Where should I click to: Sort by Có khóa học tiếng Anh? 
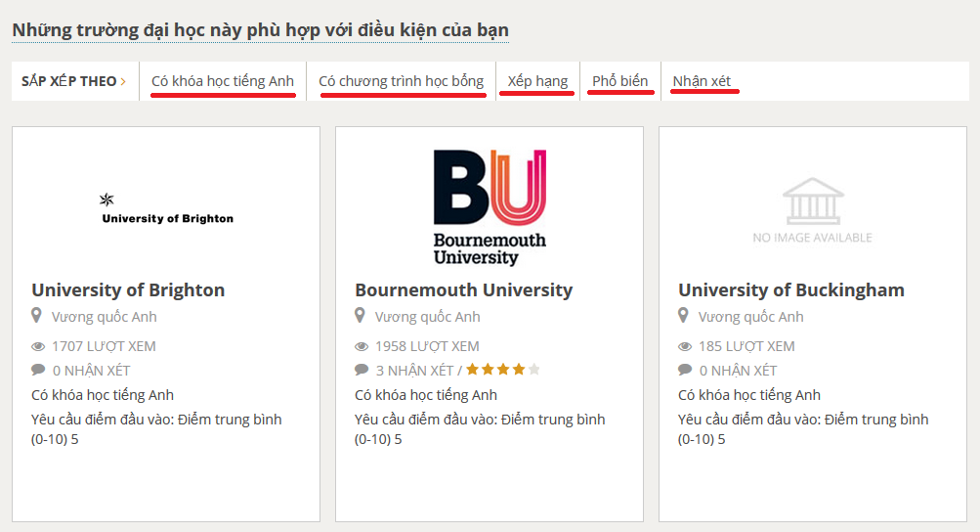[x=223, y=81]
